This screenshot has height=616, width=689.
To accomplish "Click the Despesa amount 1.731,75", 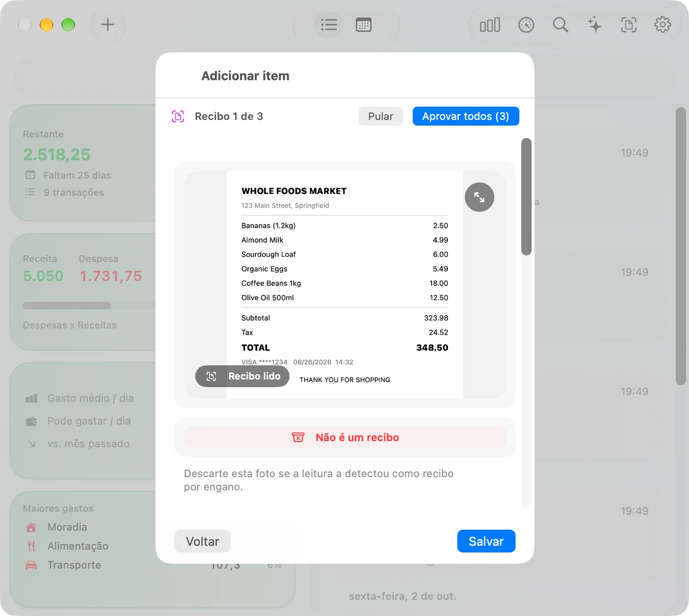I will tap(111, 276).
